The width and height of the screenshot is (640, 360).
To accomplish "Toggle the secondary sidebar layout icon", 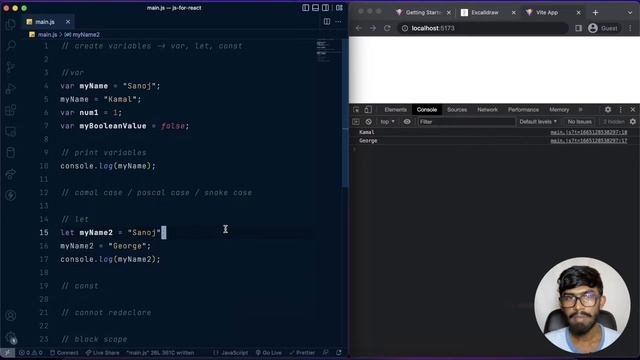I will coord(325,8).
